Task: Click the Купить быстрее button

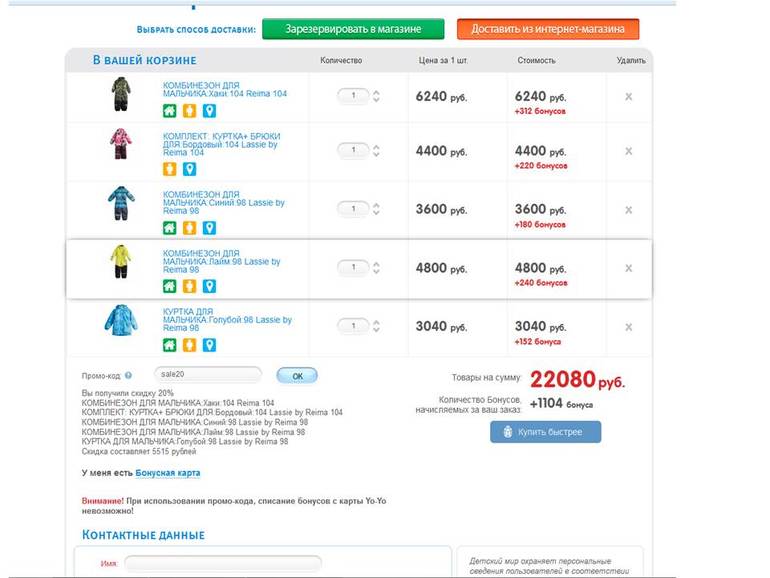Action: click(x=545, y=432)
